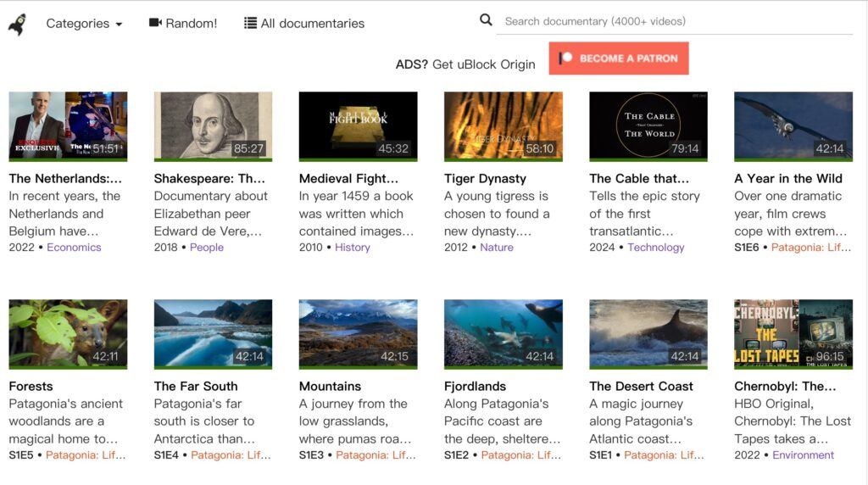Open the Fjordlands title link
Viewport: 868px width, 485px height.
coord(475,386)
